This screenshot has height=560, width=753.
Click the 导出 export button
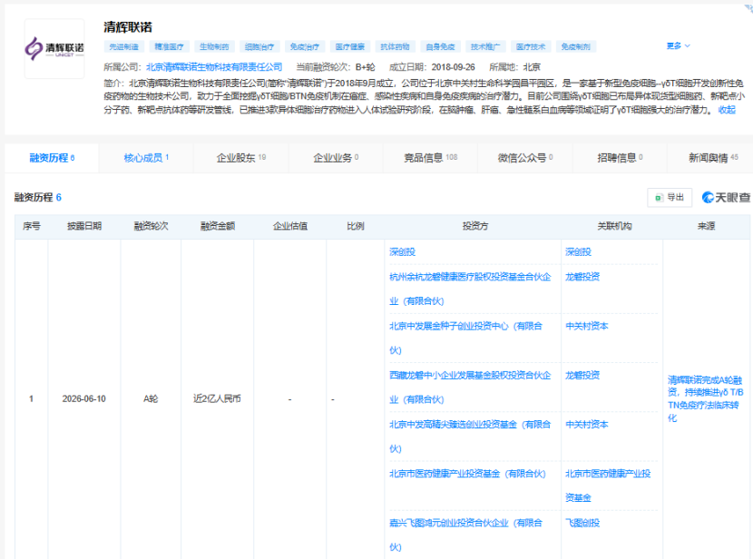pos(670,197)
